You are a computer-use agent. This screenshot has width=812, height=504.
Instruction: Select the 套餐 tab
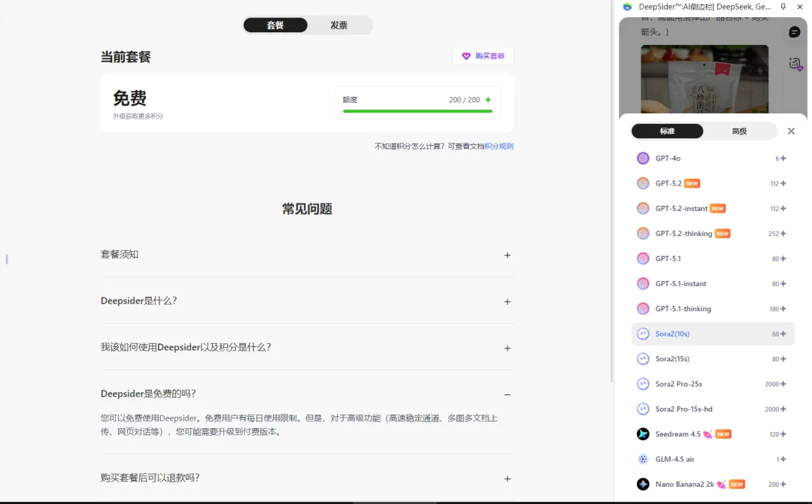click(275, 26)
